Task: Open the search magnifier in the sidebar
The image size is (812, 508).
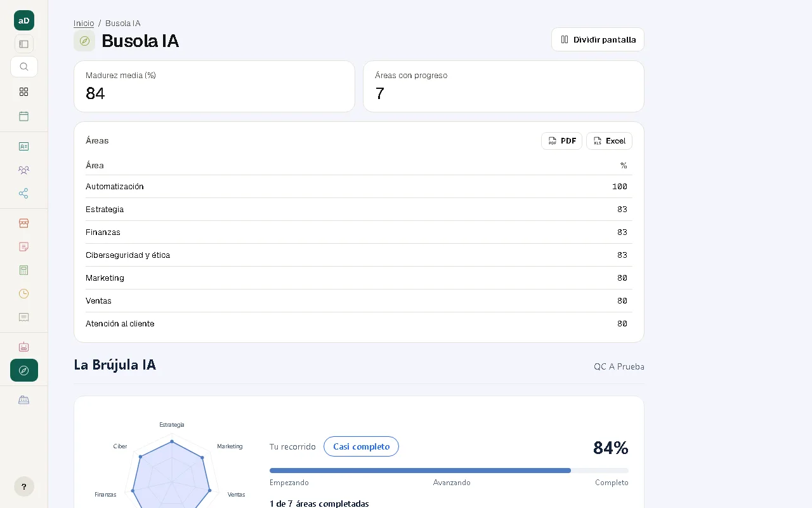Action: point(24,67)
